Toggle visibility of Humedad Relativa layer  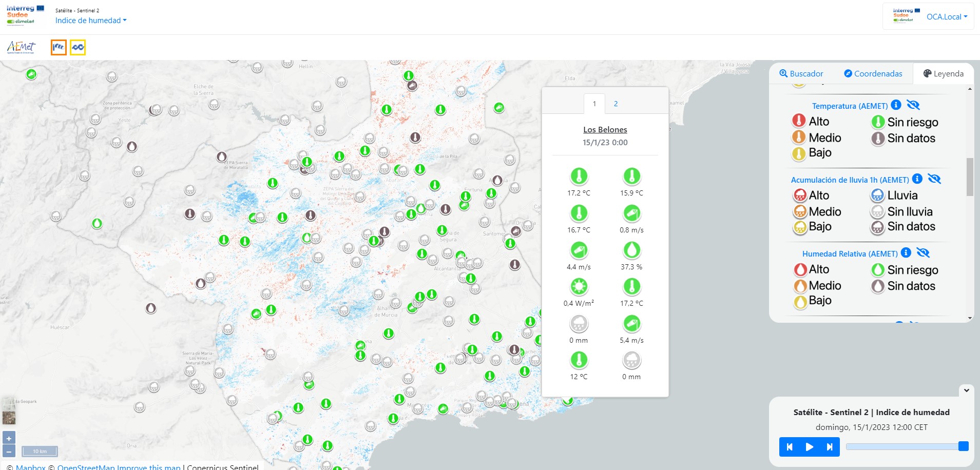click(x=923, y=253)
